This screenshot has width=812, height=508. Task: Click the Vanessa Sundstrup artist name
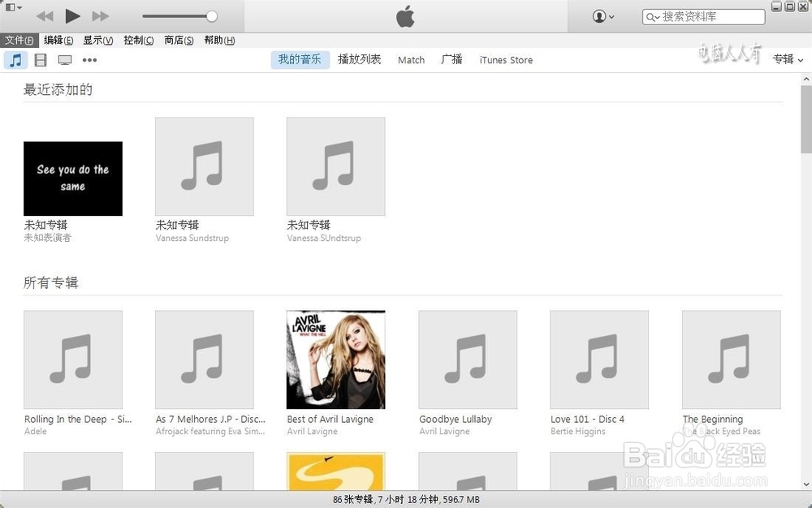pyautogui.click(x=192, y=238)
